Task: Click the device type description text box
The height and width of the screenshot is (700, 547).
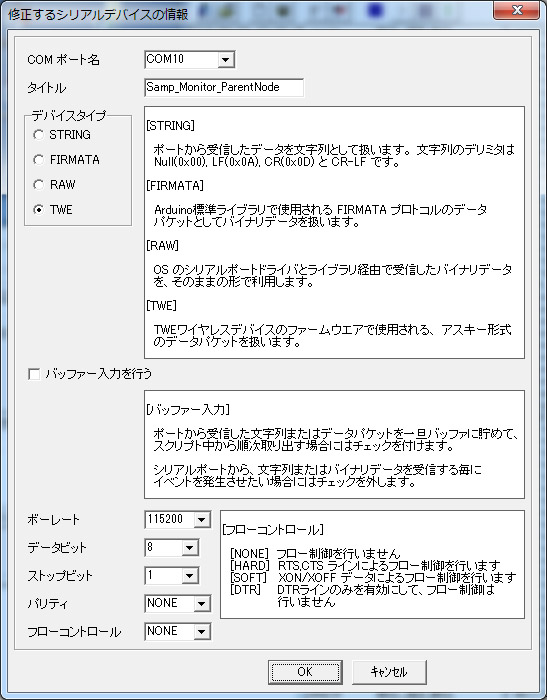Action: pyautogui.click(x=334, y=232)
